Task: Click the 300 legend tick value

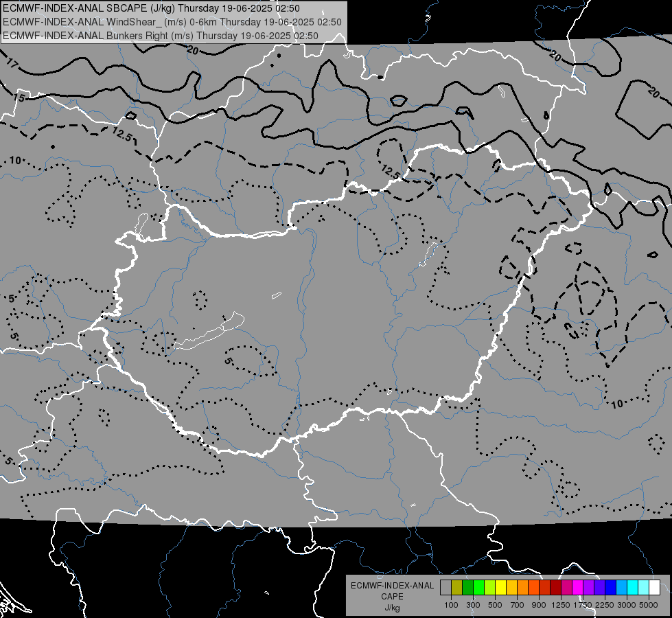Action: click(473, 605)
